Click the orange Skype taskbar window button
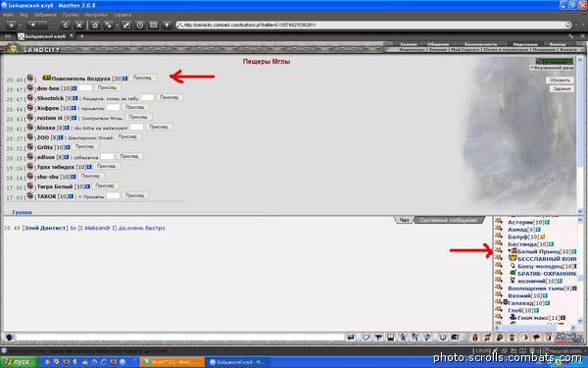The image size is (588, 368). (172, 362)
